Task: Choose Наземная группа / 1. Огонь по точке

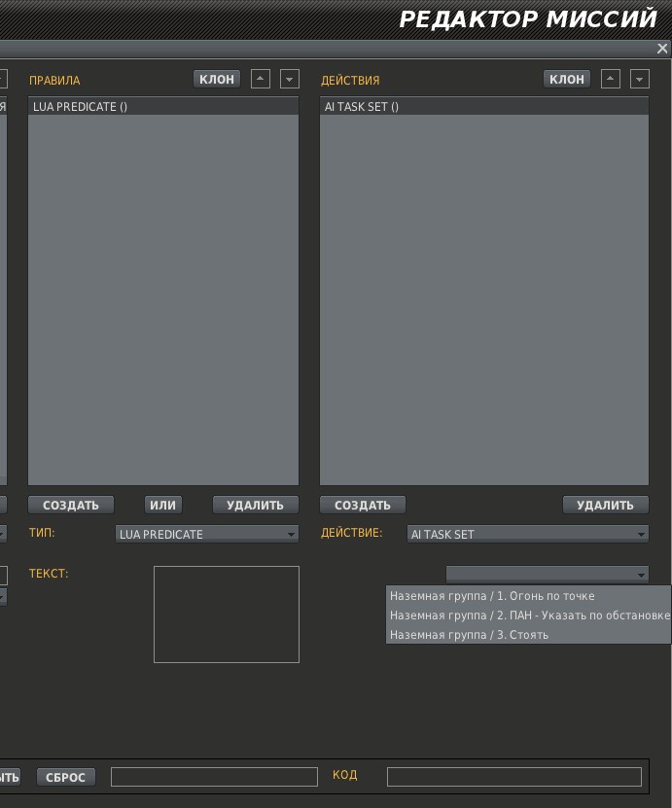Action: tap(529, 596)
